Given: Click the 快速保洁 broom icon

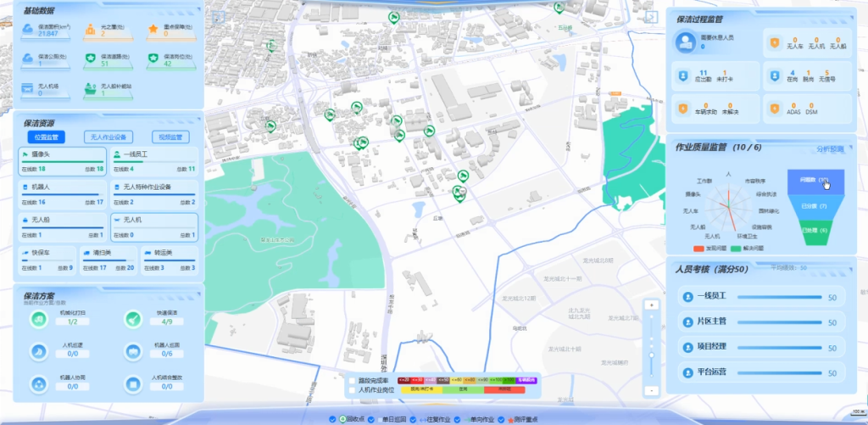Looking at the screenshot, I should pos(132,319).
